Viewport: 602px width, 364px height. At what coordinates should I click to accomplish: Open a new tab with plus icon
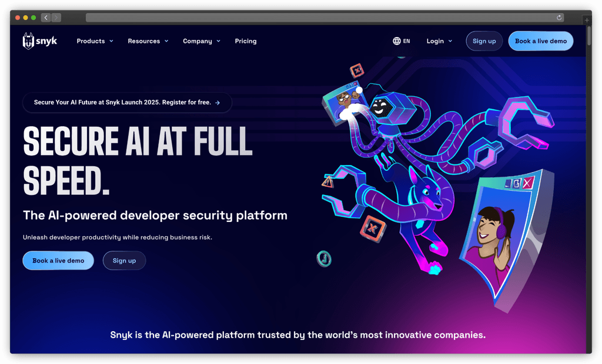click(587, 19)
